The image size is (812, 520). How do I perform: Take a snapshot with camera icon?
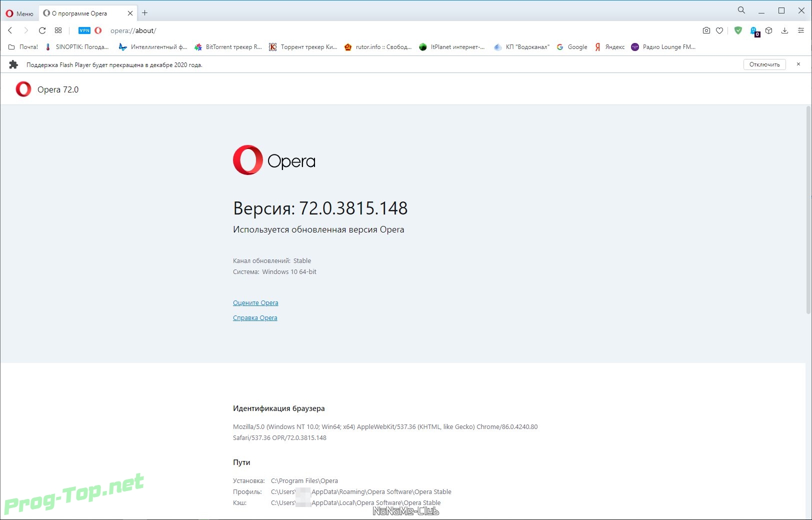click(706, 30)
